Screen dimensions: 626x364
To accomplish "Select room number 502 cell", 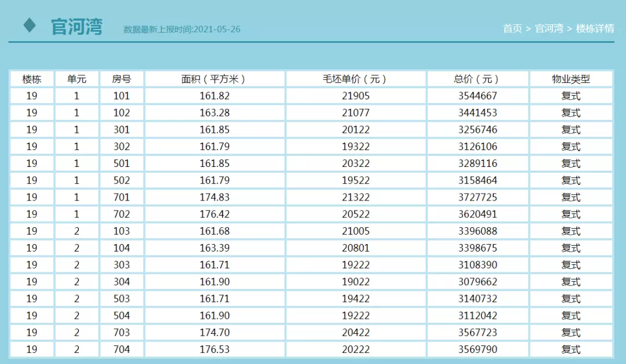I will coord(121,180).
